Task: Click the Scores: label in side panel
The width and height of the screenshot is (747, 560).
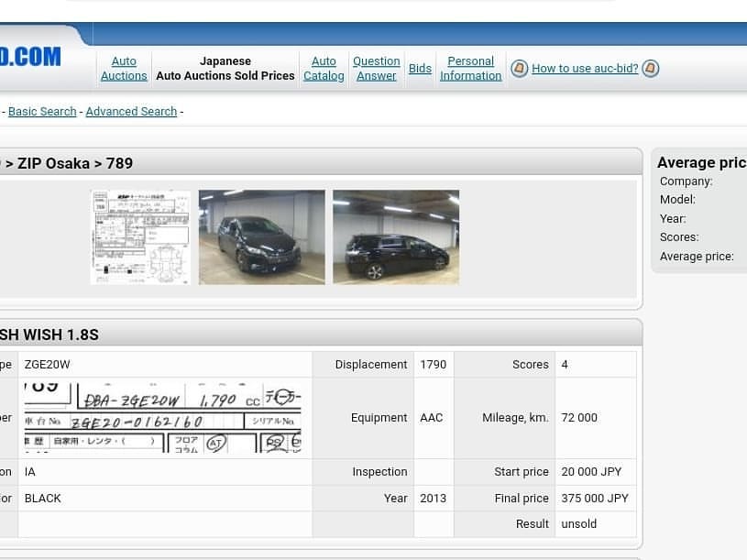Action: pyautogui.click(x=679, y=237)
